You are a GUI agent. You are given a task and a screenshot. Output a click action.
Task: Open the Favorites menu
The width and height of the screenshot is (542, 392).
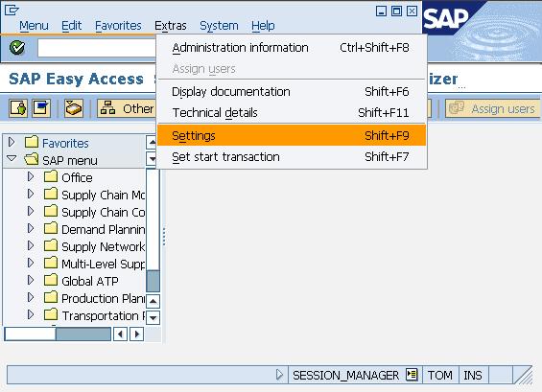tap(118, 26)
